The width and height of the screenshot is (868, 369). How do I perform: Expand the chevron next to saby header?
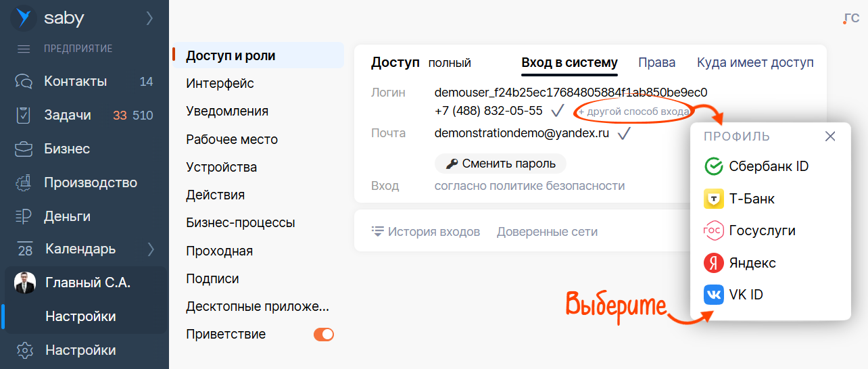(150, 19)
